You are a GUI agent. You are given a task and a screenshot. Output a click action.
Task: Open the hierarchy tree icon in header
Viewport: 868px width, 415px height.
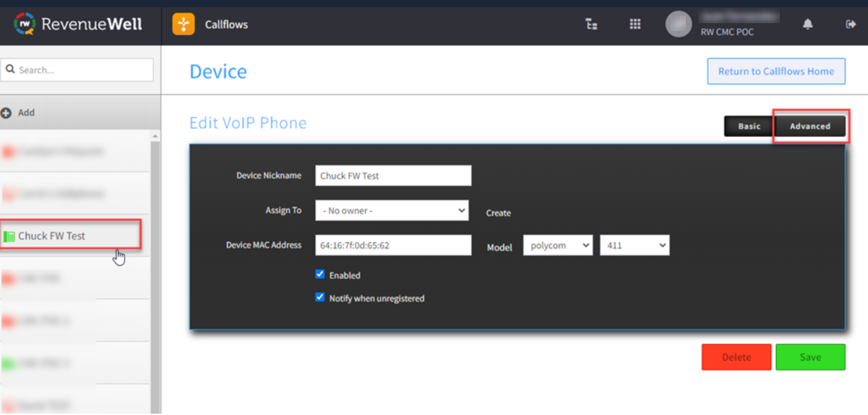coord(592,24)
